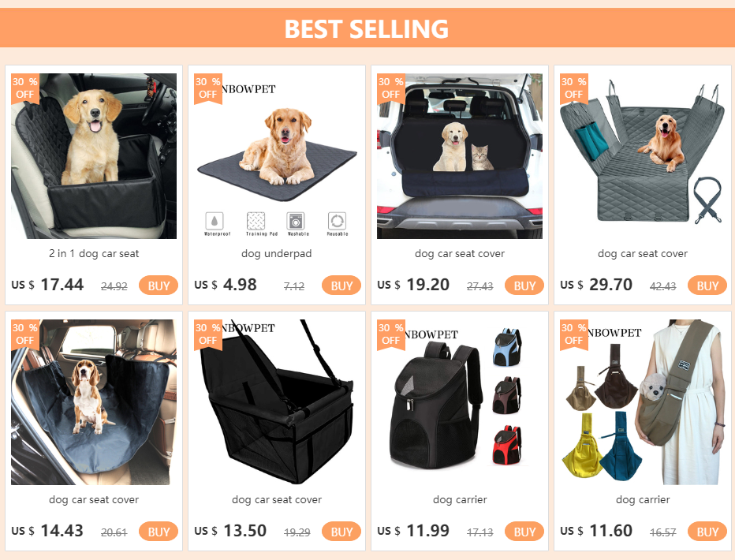Buy the trunk car seat cover for 19.20
735x560 pixels.
524,286
